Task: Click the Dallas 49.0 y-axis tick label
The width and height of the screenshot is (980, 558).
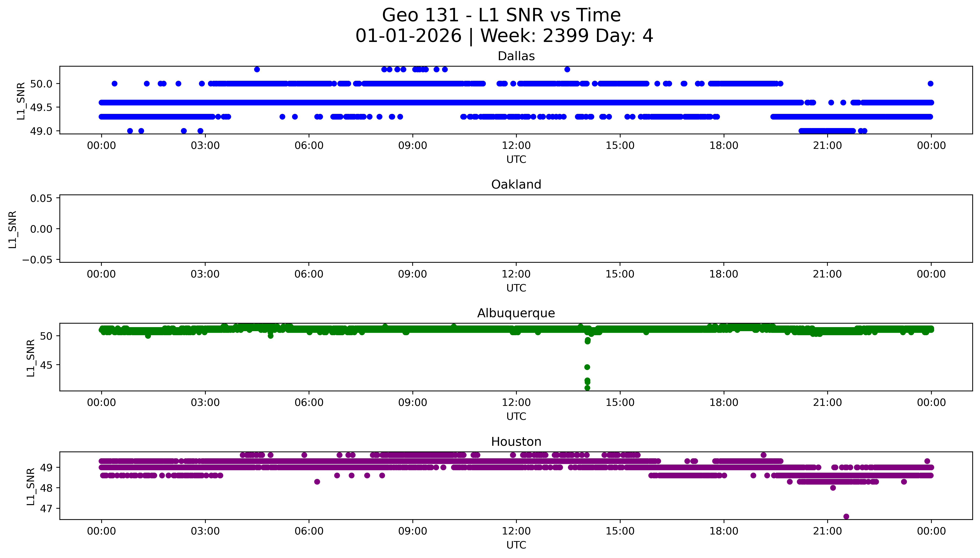Action: coord(41,131)
